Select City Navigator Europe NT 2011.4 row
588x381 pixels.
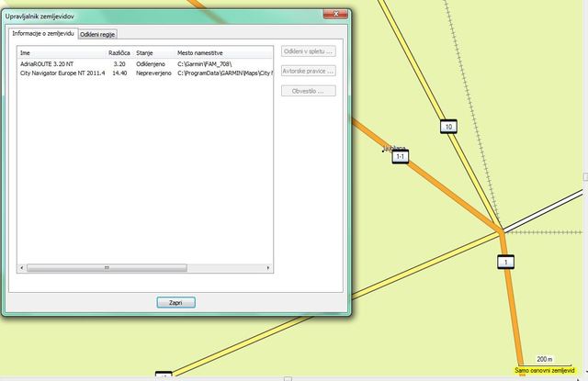pyautogui.click(x=145, y=73)
